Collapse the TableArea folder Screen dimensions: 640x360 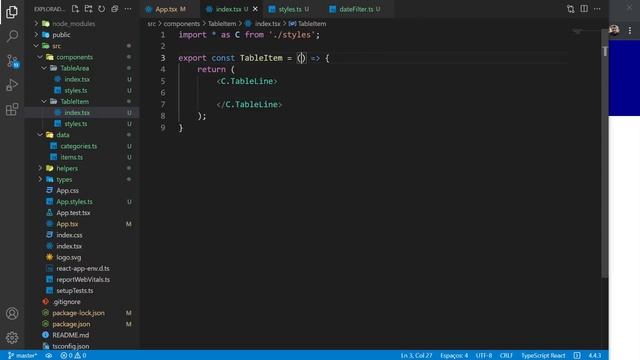click(74, 68)
